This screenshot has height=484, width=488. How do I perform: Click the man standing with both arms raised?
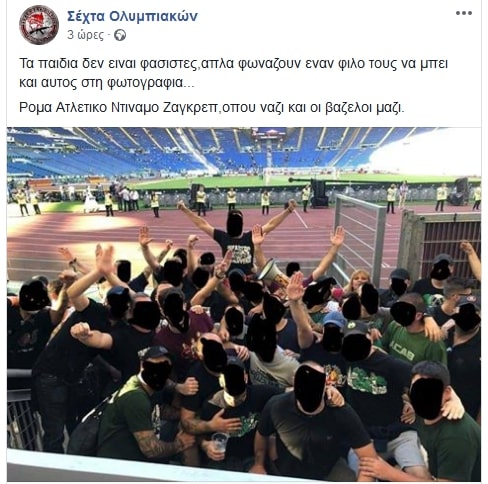click(x=236, y=235)
